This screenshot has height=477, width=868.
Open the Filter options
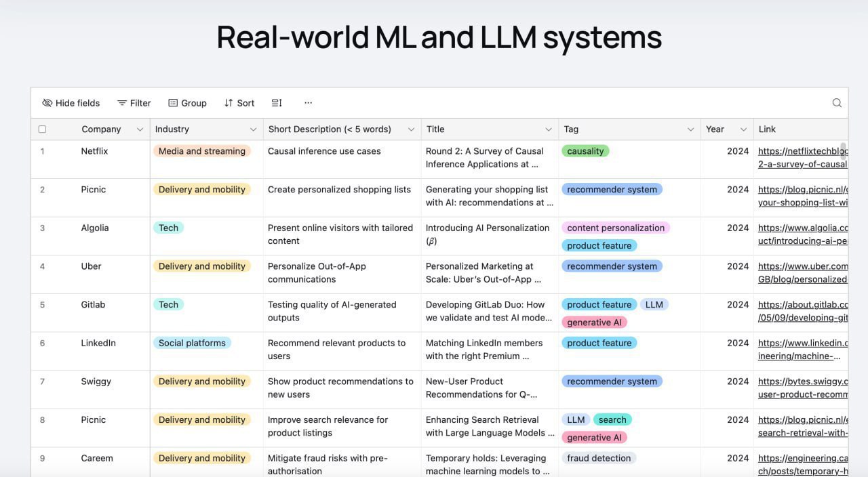tap(134, 103)
